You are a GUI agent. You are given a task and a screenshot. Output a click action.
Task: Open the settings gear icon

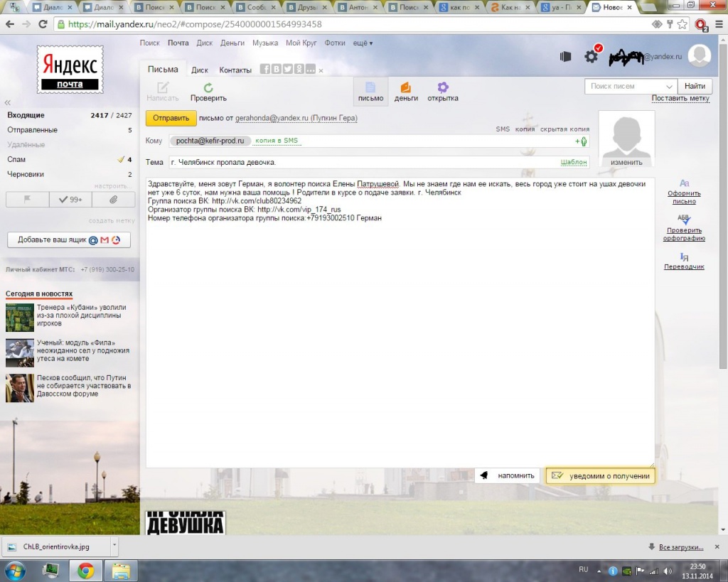(x=591, y=56)
